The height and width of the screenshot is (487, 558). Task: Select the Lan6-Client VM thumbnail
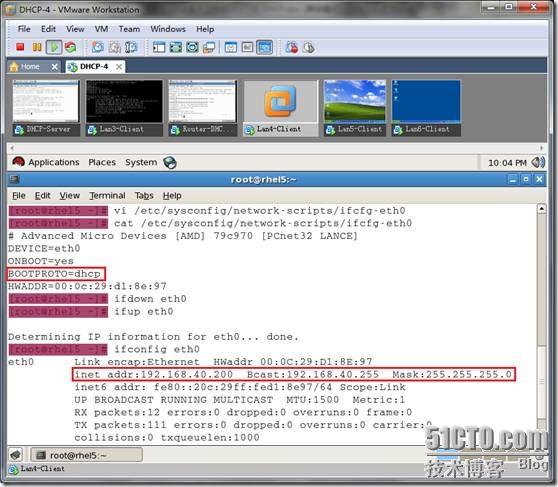pyautogui.click(x=426, y=108)
